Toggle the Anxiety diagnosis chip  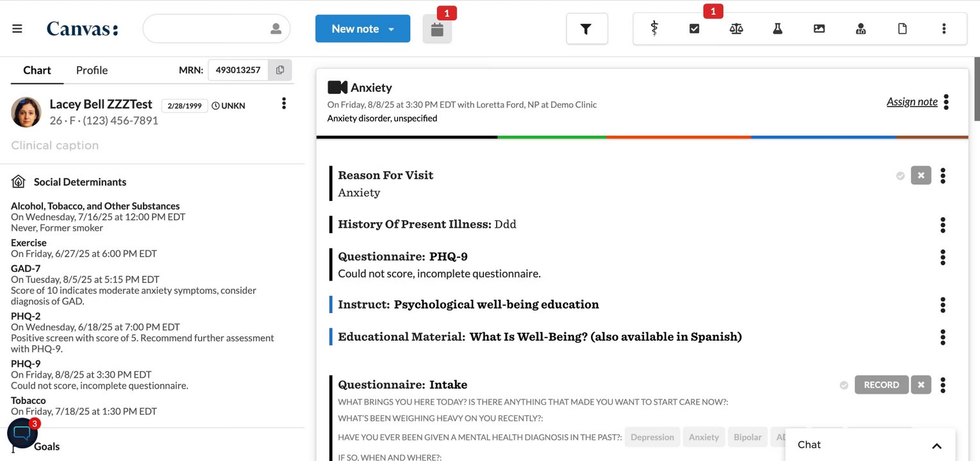(704, 437)
